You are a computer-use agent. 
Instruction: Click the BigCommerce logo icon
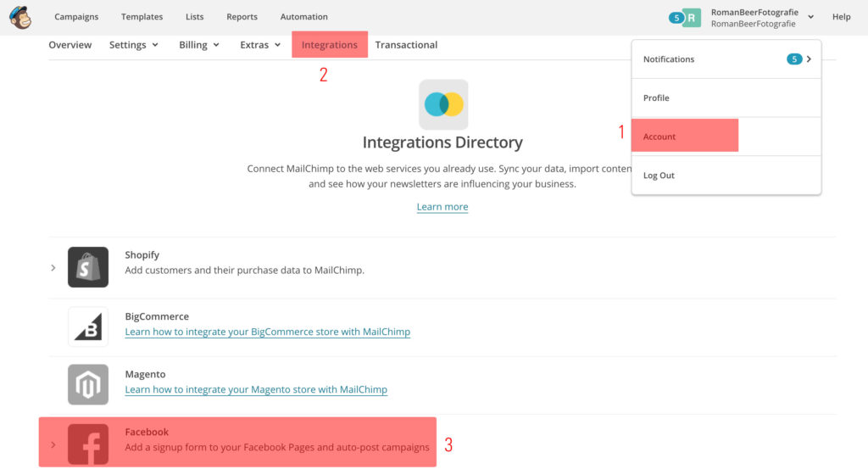(88, 327)
